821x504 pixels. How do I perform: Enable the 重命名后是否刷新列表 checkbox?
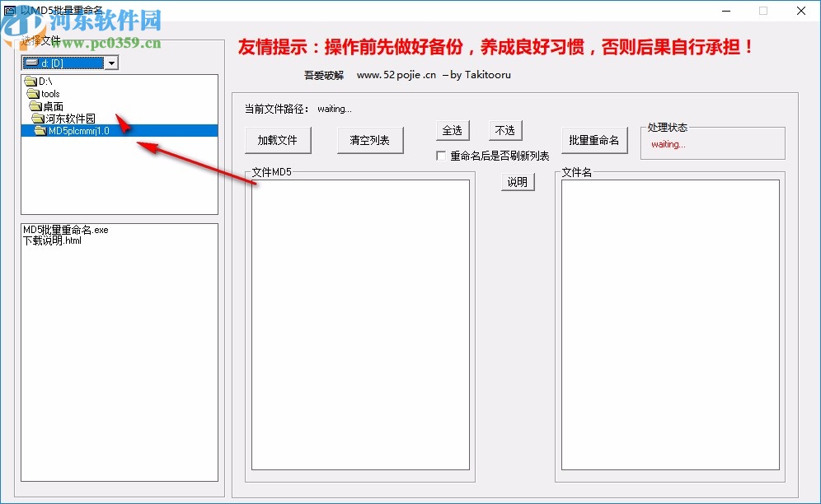[442, 156]
